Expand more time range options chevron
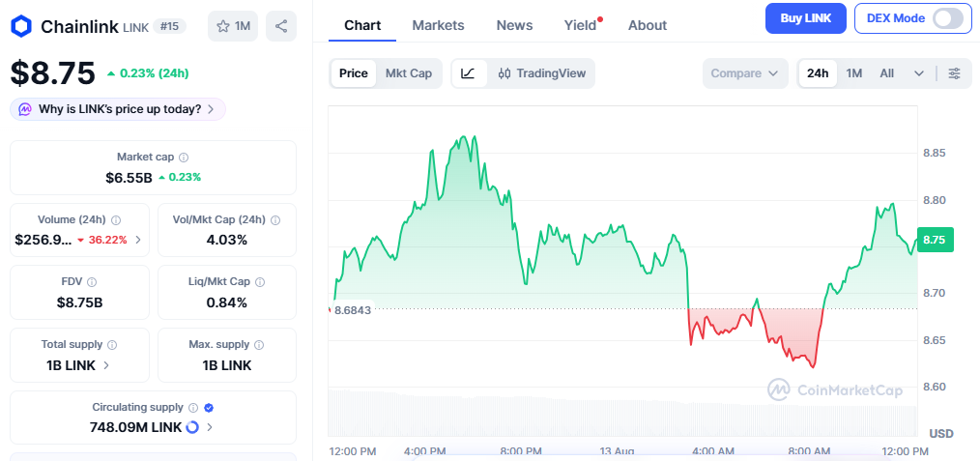 (x=919, y=73)
